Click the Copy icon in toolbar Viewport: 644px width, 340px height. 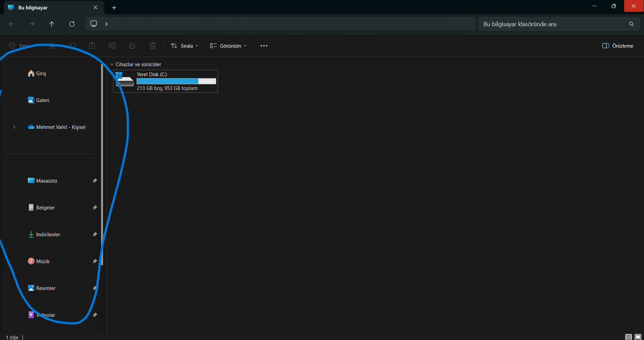[72, 46]
